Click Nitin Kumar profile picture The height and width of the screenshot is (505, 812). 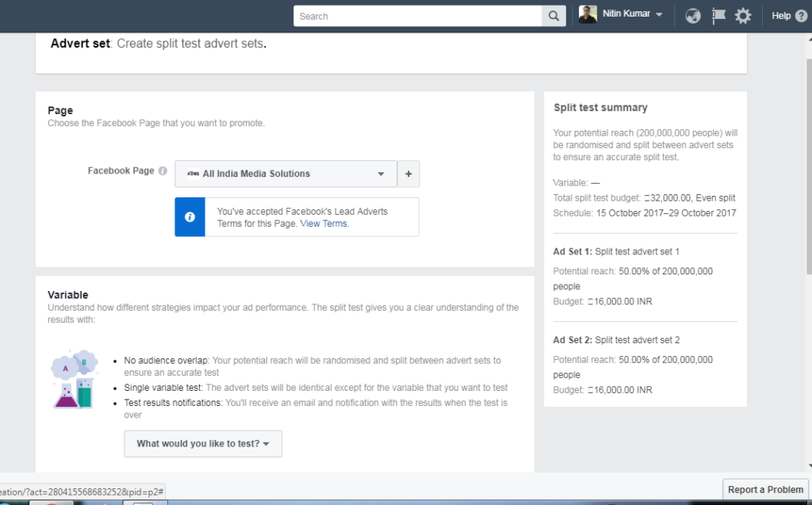coord(588,14)
